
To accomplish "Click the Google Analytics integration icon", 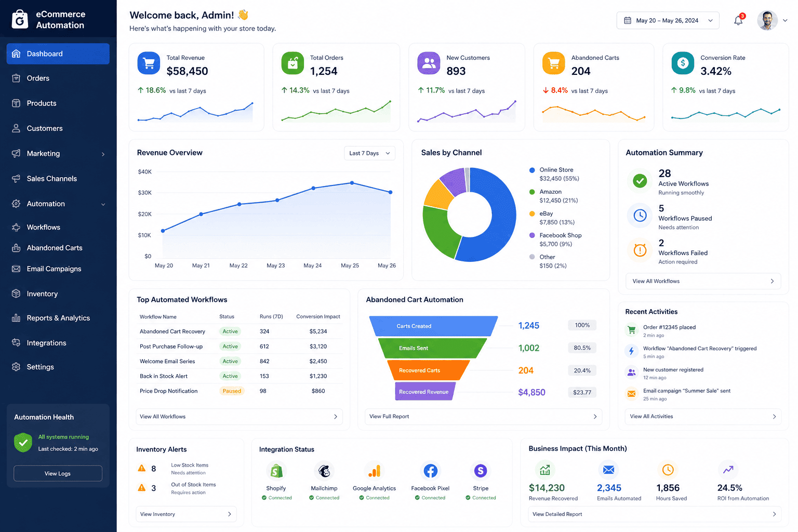I will click(374, 471).
